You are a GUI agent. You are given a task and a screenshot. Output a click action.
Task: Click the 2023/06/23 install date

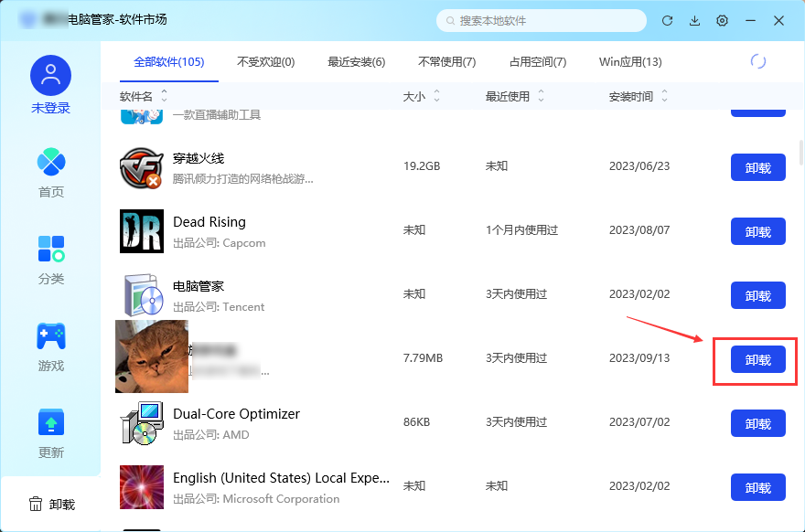coord(639,166)
